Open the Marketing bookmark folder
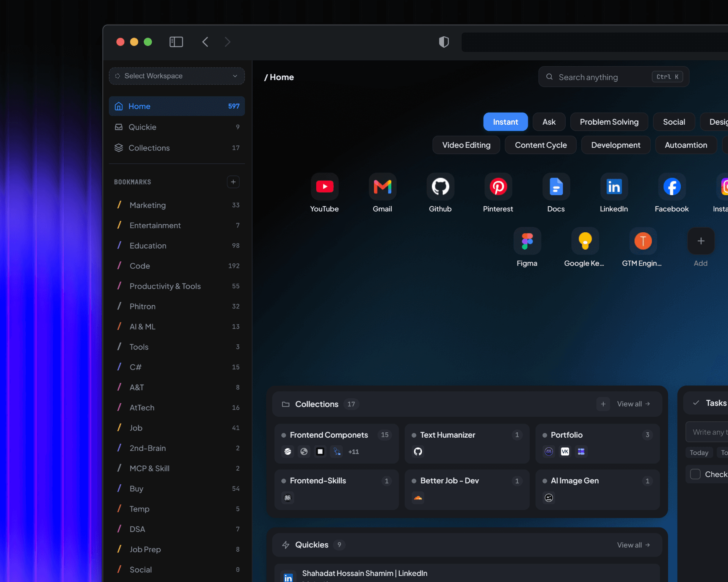728x582 pixels. point(177,205)
